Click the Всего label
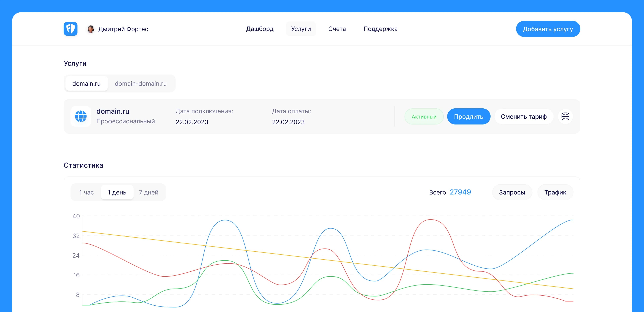The height and width of the screenshot is (312, 644). [x=437, y=192]
